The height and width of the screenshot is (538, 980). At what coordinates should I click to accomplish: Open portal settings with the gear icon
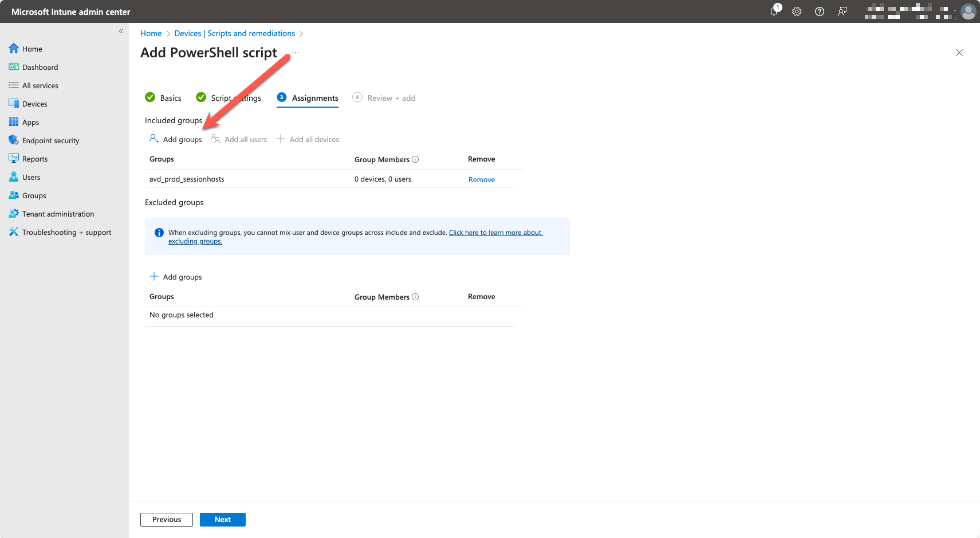click(796, 11)
